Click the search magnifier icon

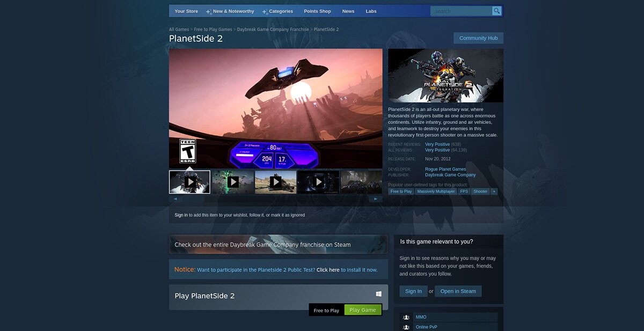[x=496, y=11]
